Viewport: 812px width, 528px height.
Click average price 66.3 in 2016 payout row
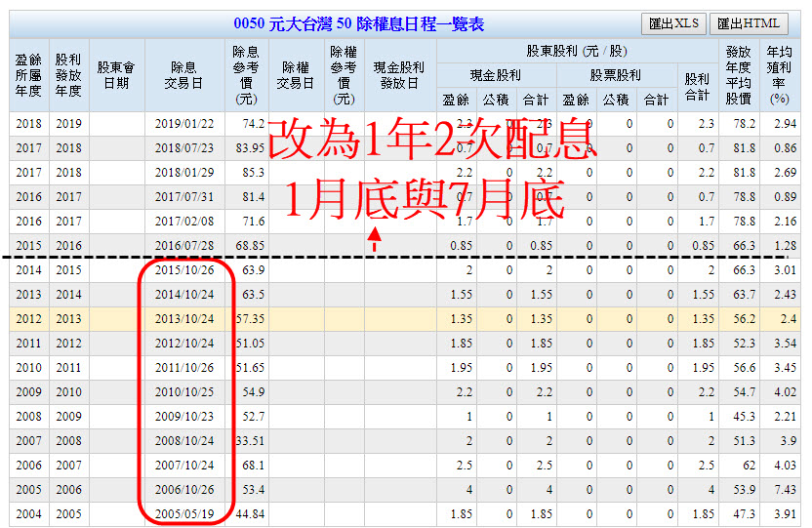click(x=744, y=245)
